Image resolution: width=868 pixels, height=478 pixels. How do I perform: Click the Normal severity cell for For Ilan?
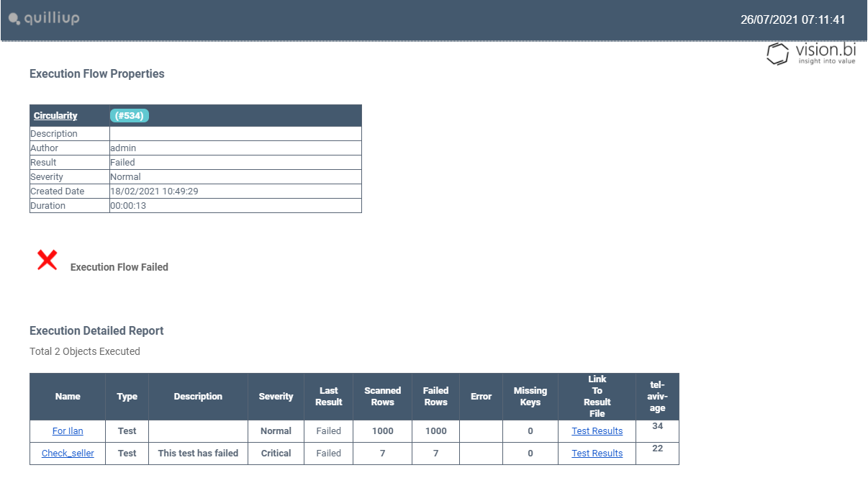pyautogui.click(x=276, y=431)
